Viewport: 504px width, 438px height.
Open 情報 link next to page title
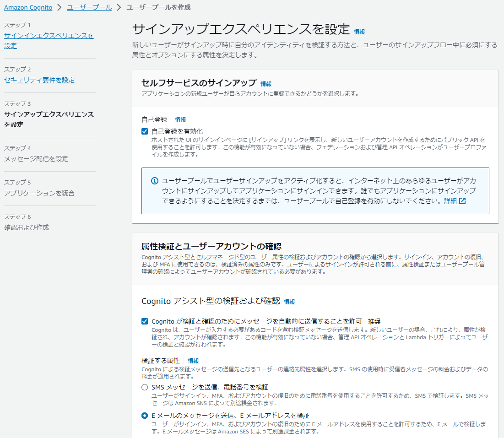click(x=359, y=32)
